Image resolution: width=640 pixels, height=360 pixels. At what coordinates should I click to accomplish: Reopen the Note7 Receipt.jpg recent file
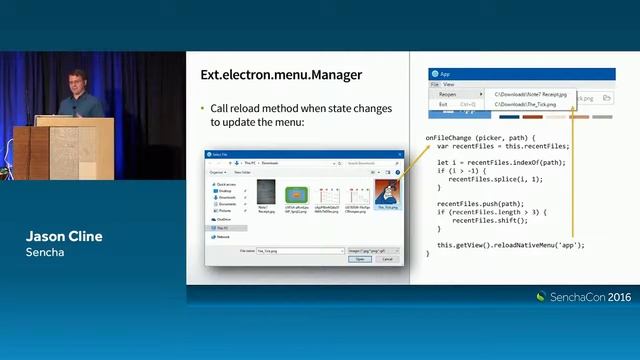531,94
